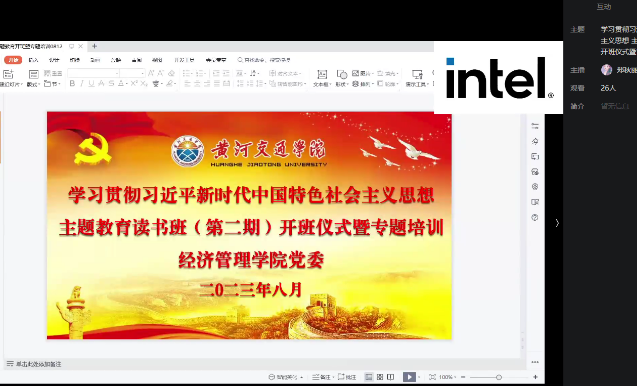The width and height of the screenshot is (637, 386).
Task: Open the font size dropdown
Action: [x=132, y=73]
